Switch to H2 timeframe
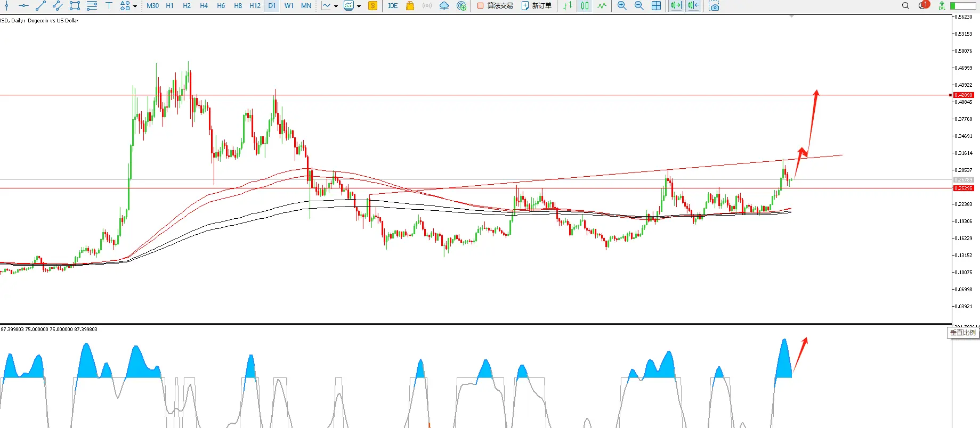980x428 pixels. (x=187, y=6)
